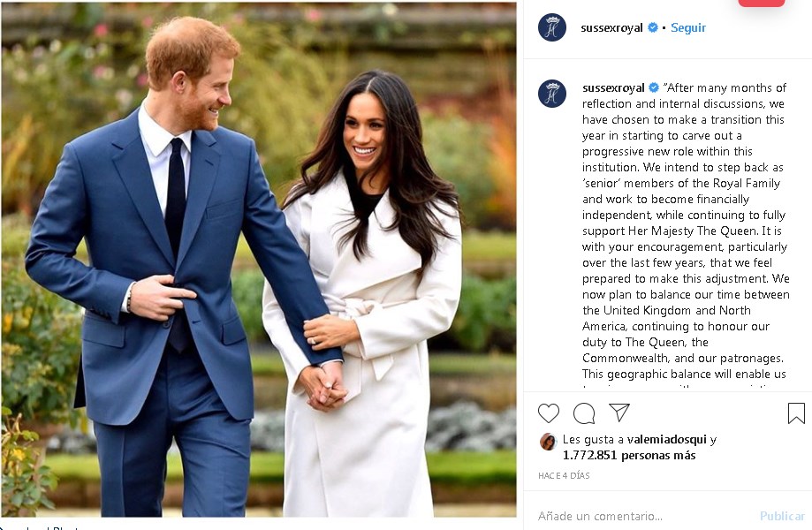812x530 pixels.
Task: Open the sussexroyal username in the caption
Action: 613,87
